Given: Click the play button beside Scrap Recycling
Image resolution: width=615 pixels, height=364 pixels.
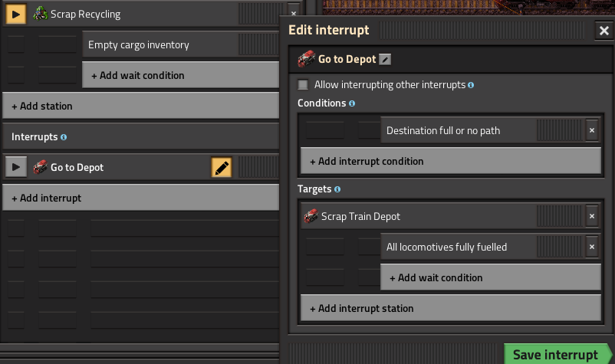Looking at the screenshot, I should (x=15, y=14).
